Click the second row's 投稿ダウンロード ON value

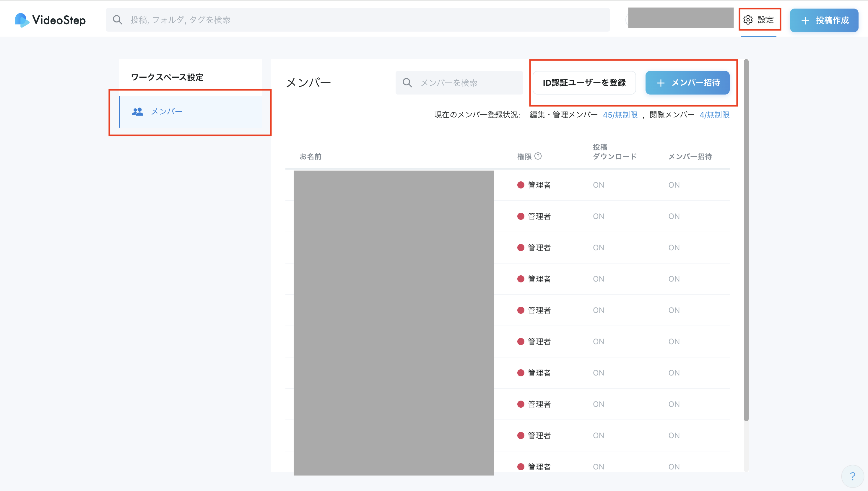click(598, 216)
